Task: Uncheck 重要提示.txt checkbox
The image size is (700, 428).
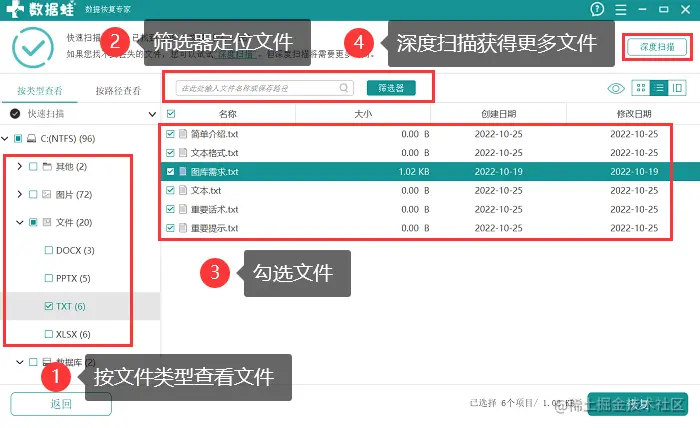Action: click(x=170, y=228)
